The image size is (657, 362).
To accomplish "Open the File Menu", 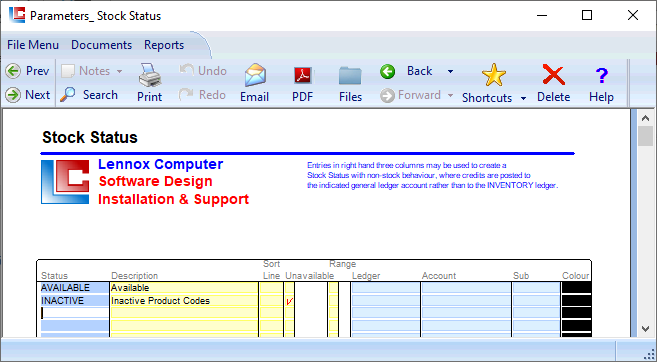I will (x=33, y=45).
